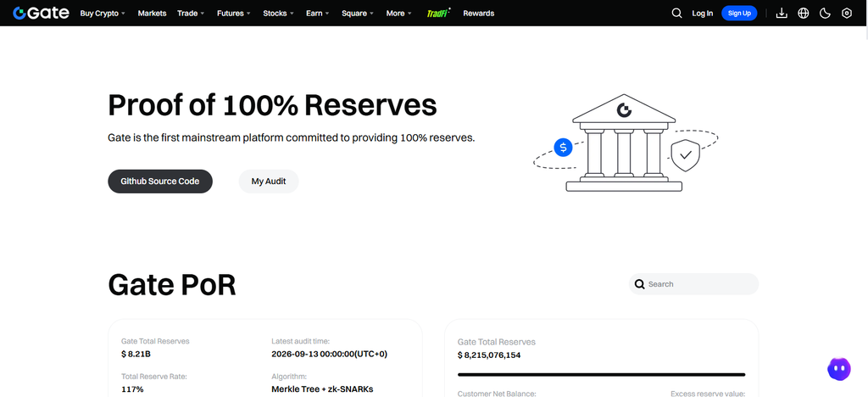
Task: Expand the Square dropdown
Action: (x=358, y=14)
